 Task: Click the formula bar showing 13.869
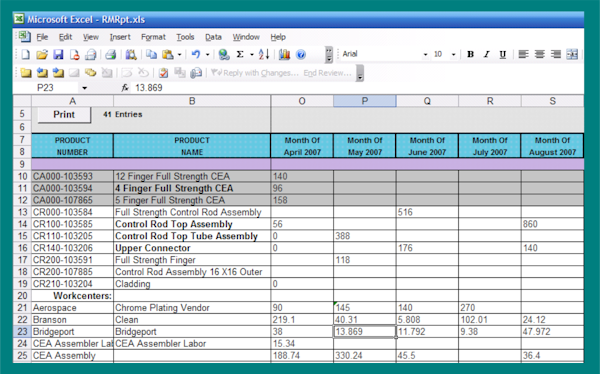tap(356, 88)
